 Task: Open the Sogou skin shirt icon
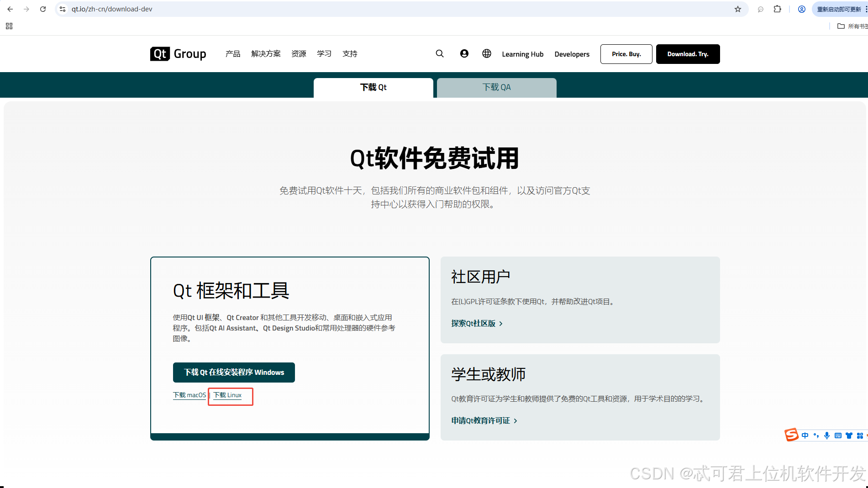[x=849, y=436]
